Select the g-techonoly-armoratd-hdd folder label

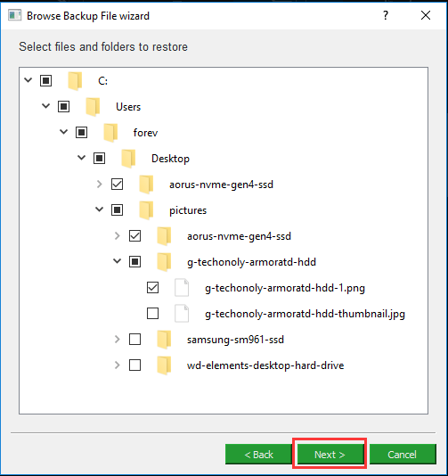pyautogui.click(x=251, y=262)
